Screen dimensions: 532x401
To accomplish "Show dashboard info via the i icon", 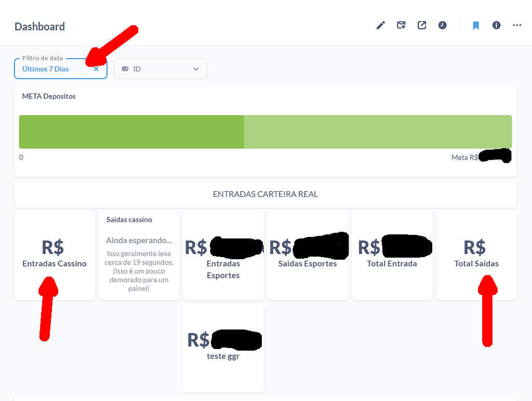I will (497, 25).
